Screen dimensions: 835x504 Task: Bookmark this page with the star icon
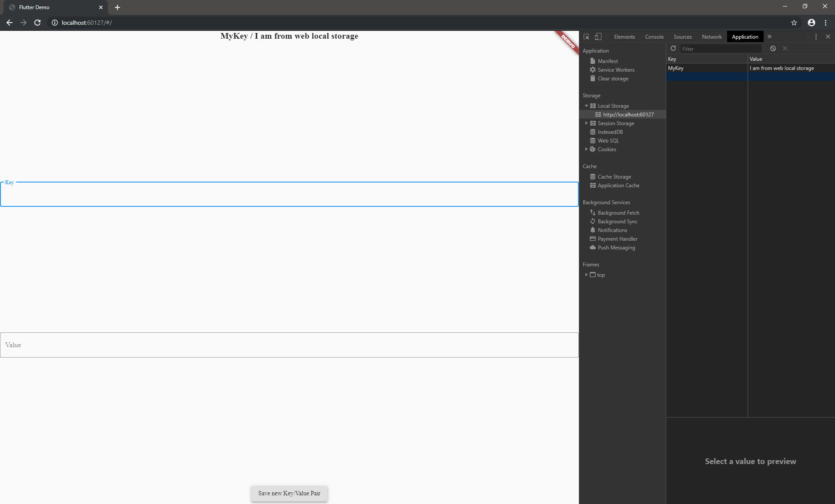pos(794,23)
